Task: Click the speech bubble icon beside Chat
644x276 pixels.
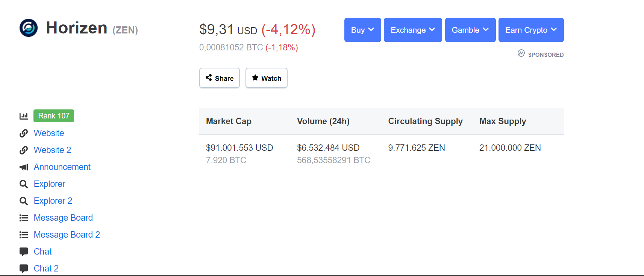Action: (24, 252)
